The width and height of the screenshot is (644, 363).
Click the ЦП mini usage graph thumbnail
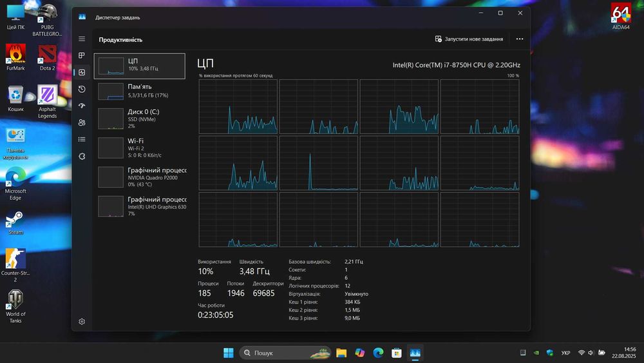pyautogui.click(x=111, y=66)
